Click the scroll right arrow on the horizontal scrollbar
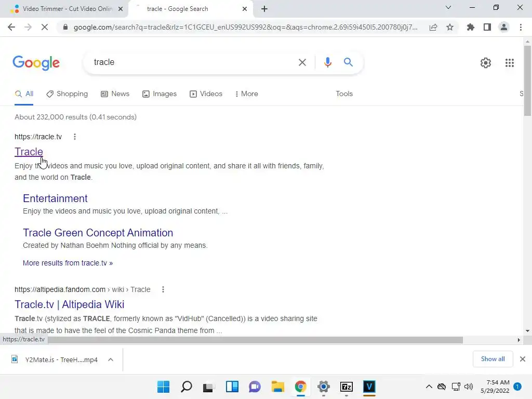The image size is (532, 399). coord(518,340)
